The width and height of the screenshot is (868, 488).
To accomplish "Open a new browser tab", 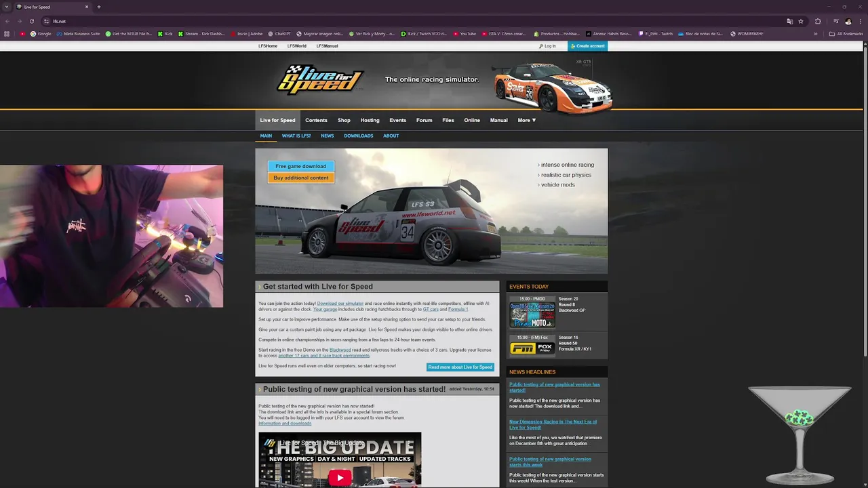I will click(x=99, y=7).
